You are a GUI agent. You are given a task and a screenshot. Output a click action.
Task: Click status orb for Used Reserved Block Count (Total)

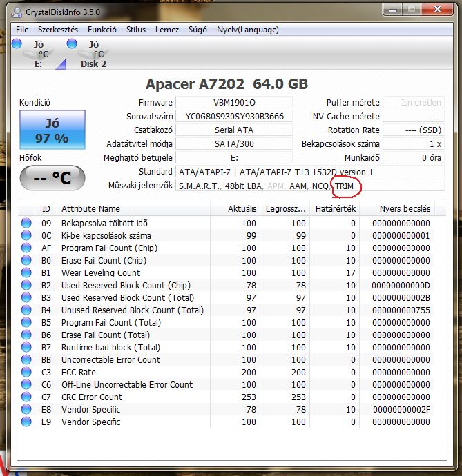click(x=26, y=297)
